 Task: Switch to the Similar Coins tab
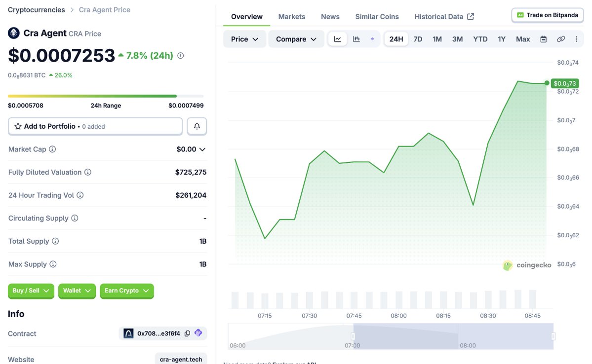click(x=377, y=17)
